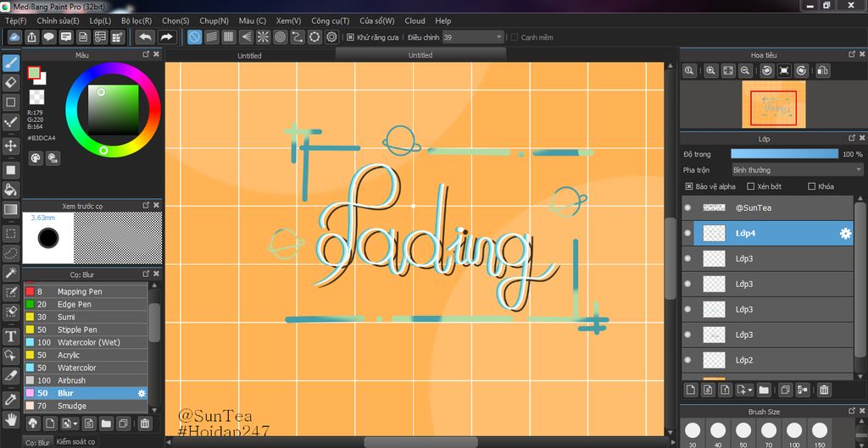Select the Move tool
868x448 pixels.
[11, 146]
